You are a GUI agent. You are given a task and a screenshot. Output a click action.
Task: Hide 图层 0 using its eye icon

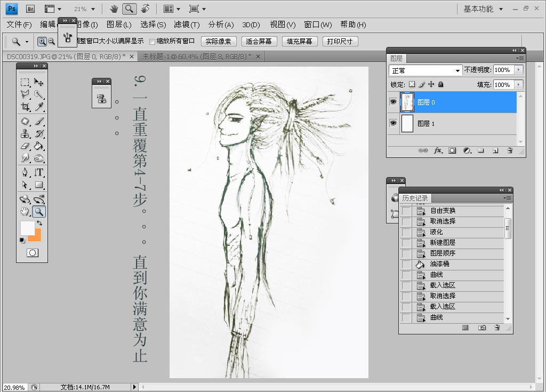click(393, 102)
